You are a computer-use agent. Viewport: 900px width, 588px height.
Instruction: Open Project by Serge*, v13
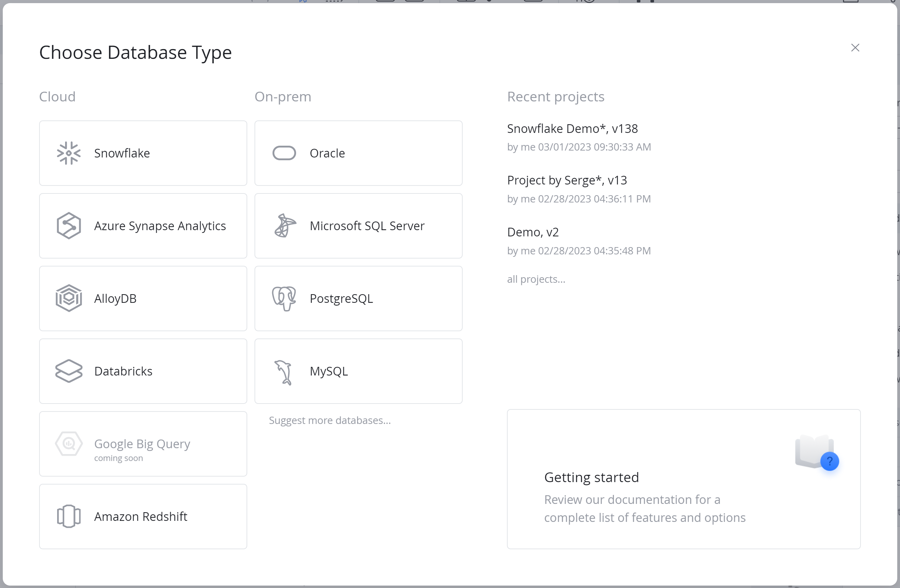point(567,180)
